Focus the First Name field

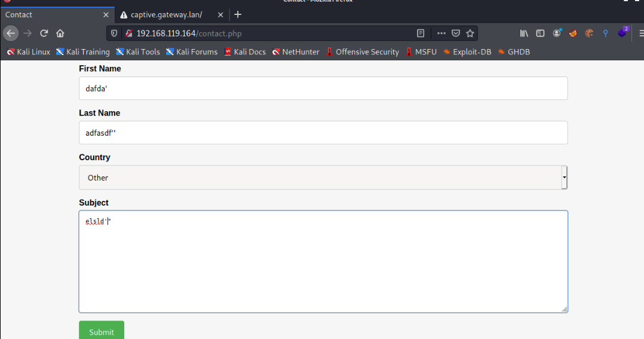point(323,88)
